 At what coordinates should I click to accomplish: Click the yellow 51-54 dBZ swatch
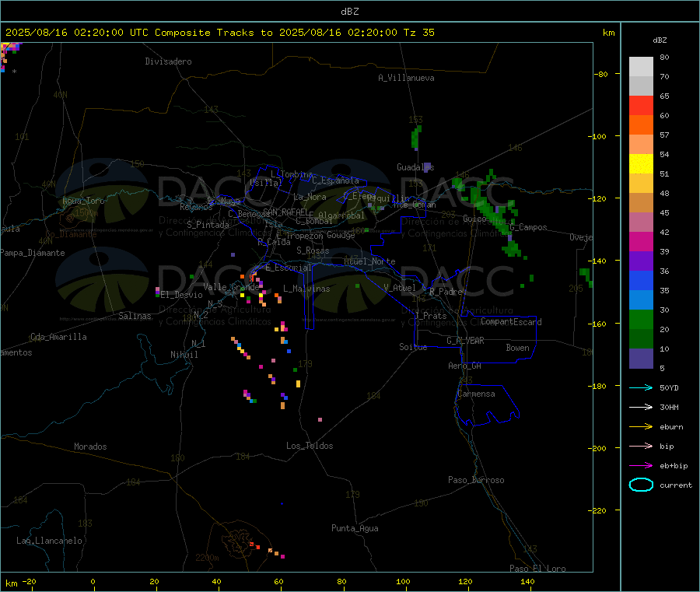pyautogui.click(x=641, y=163)
